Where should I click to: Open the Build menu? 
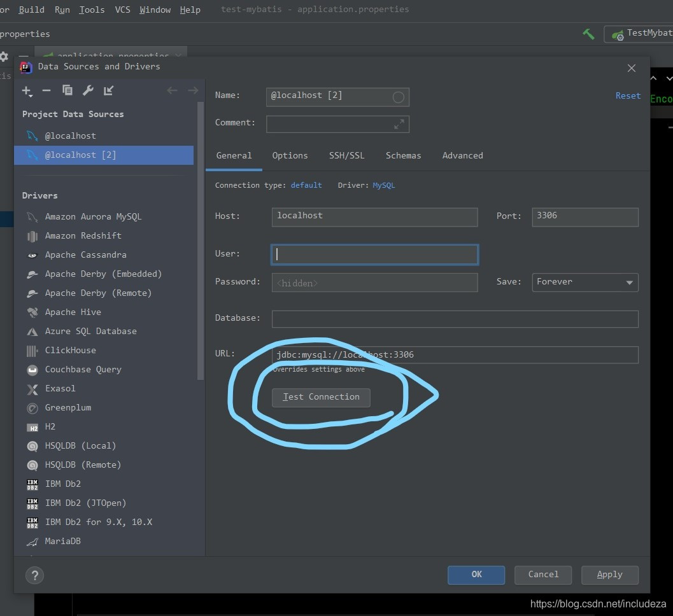(31, 10)
